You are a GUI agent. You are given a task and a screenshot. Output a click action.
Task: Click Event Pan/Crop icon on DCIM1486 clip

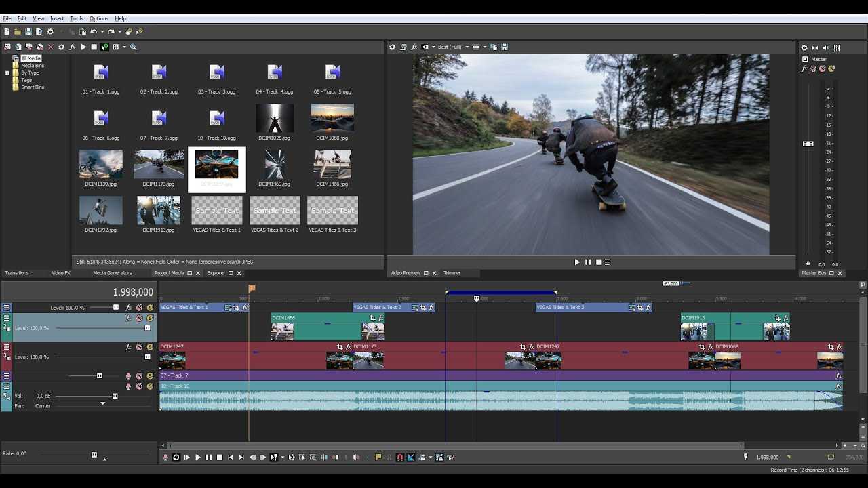coord(372,318)
